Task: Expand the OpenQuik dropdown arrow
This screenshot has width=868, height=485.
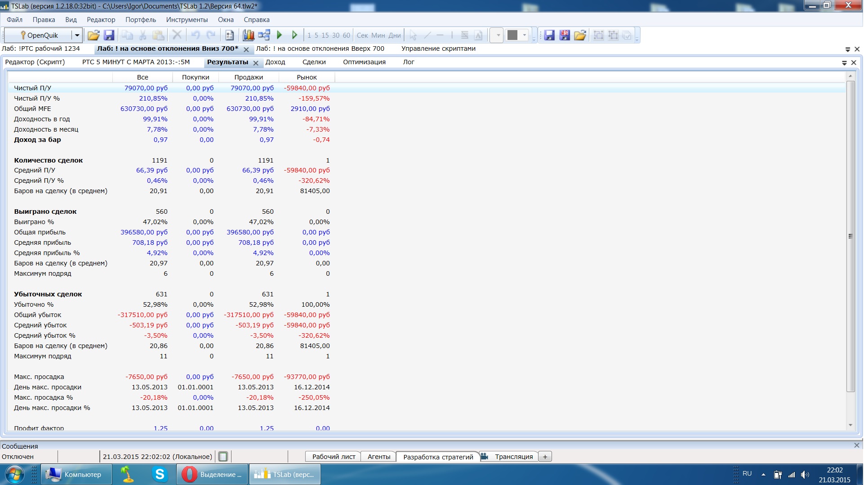Action: pos(77,35)
